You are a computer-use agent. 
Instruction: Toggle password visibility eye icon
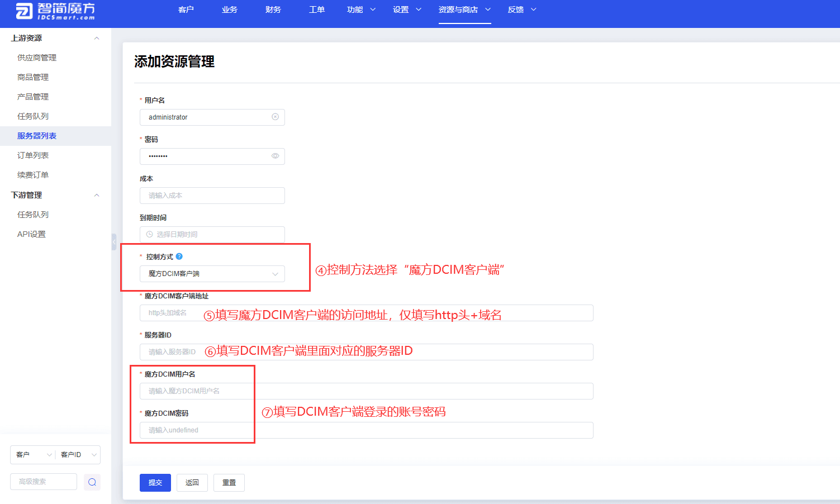coord(275,156)
